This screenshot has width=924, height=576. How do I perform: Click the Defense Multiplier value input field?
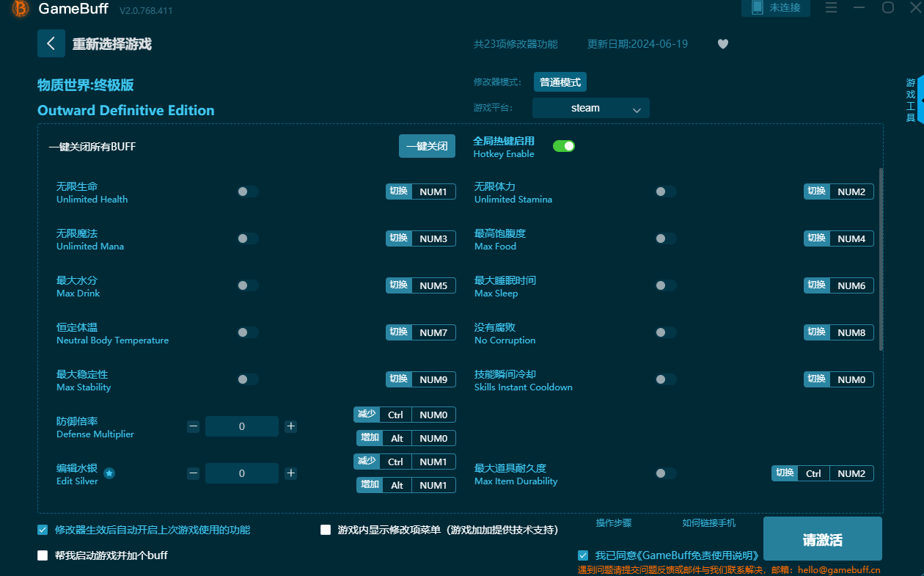click(242, 426)
